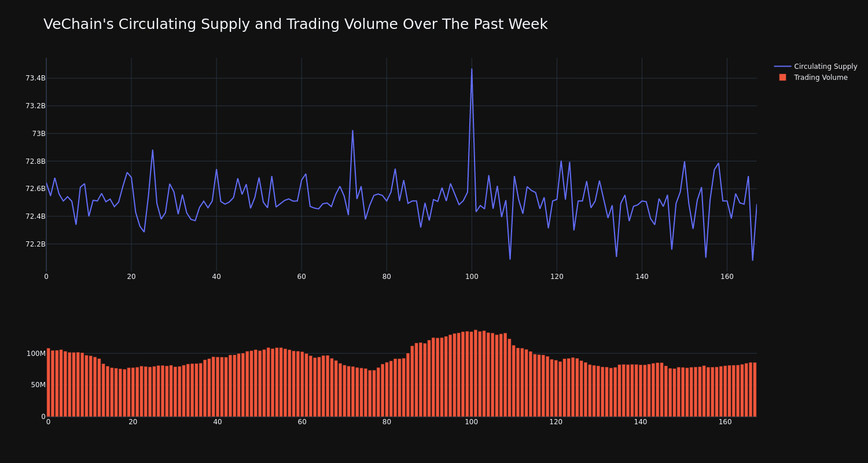Click the last volume bar near x=167
Screen dimensions: 868x463
[x=755, y=389]
